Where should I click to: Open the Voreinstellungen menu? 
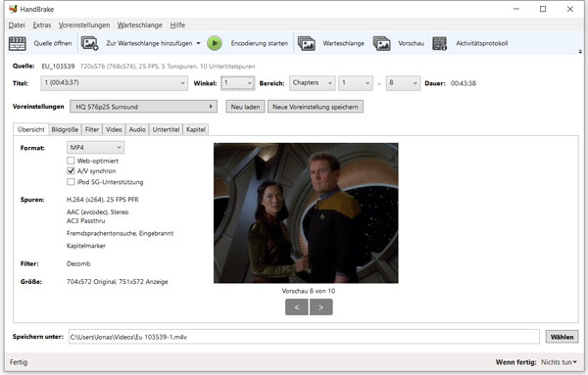(x=84, y=25)
